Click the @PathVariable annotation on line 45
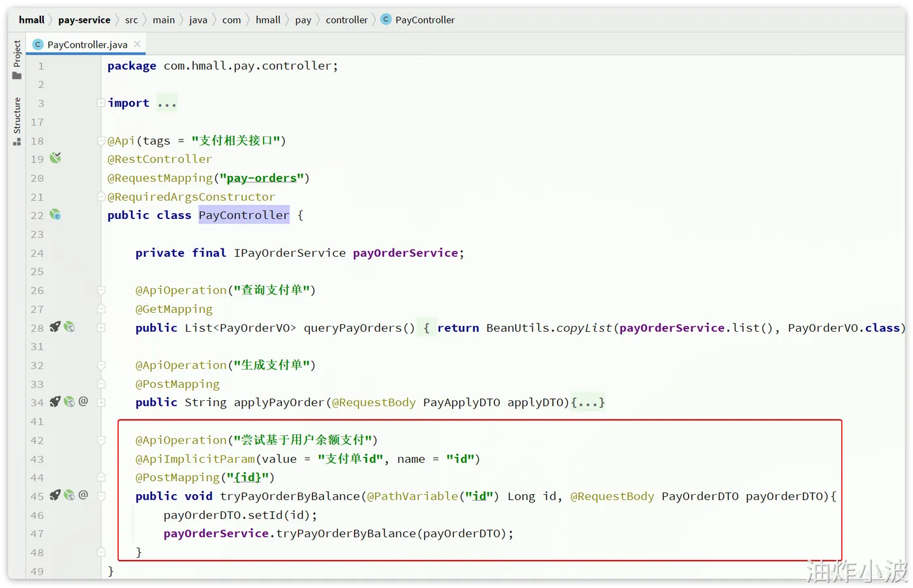This screenshot has width=913, height=588. [x=413, y=496]
